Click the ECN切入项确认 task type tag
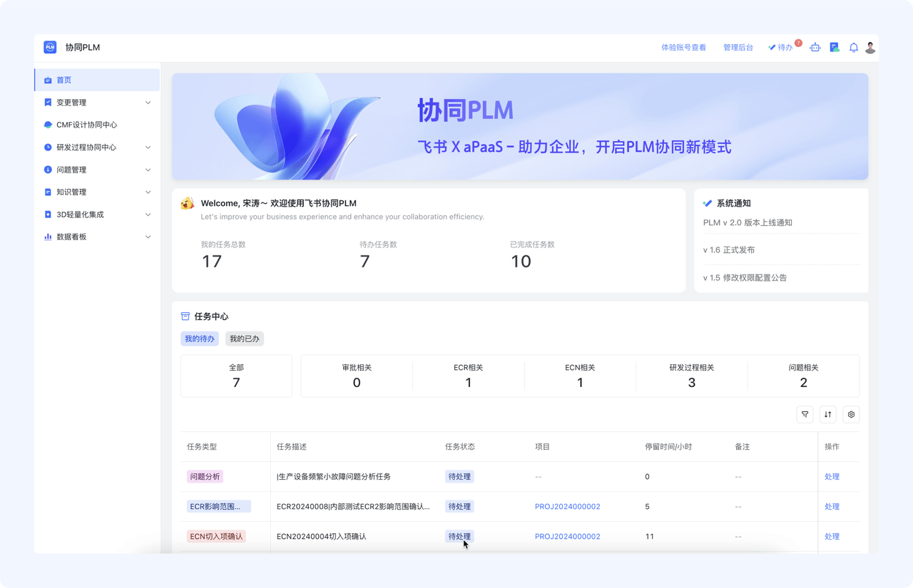This screenshot has height=588, width=913. [216, 537]
